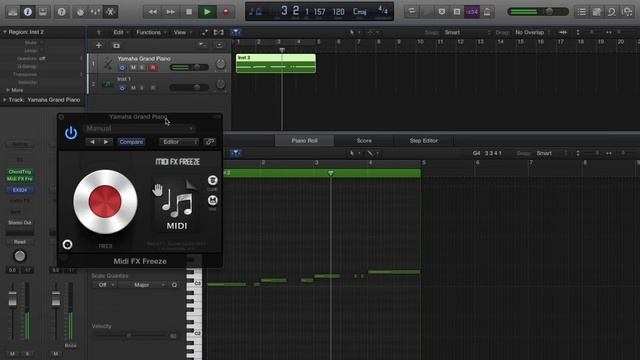This screenshot has width=640, height=360.
Task: Toggle Cycle mode button
Action: [x=412, y=12]
